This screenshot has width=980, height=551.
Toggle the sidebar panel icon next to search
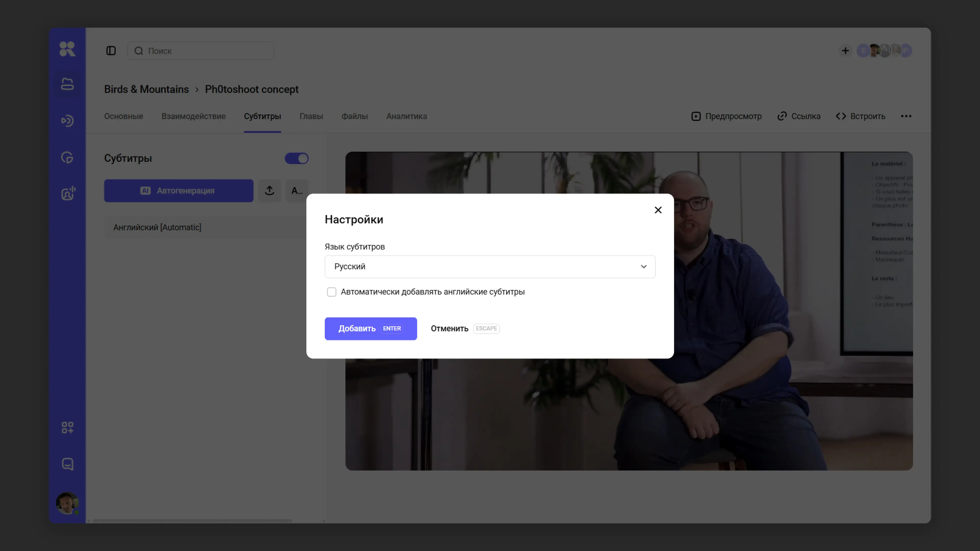[x=111, y=51]
